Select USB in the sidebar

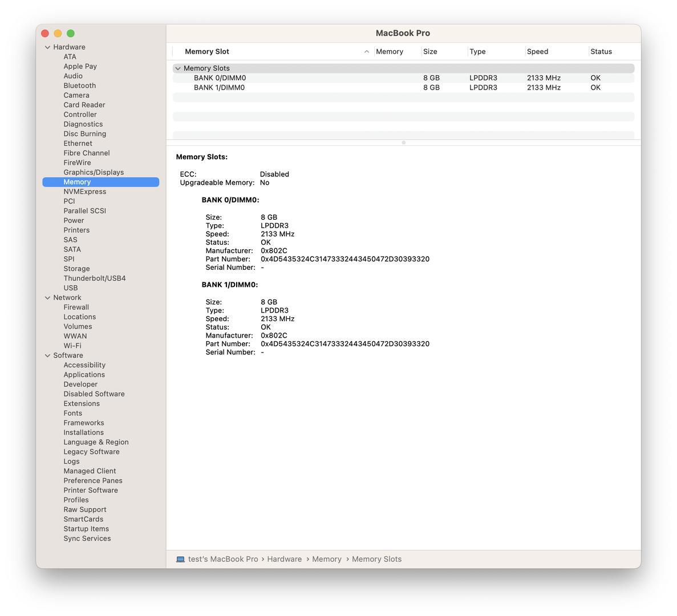click(x=71, y=288)
